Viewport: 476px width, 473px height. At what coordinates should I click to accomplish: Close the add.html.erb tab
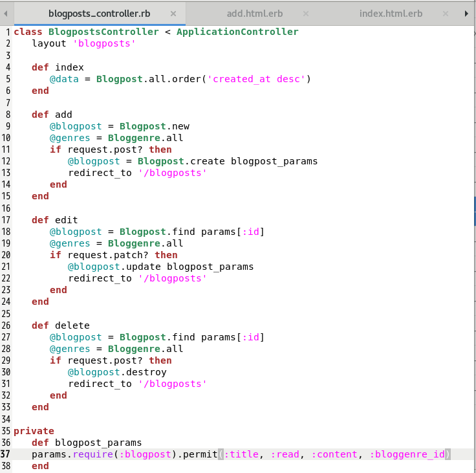pyautogui.click(x=306, y=14)
